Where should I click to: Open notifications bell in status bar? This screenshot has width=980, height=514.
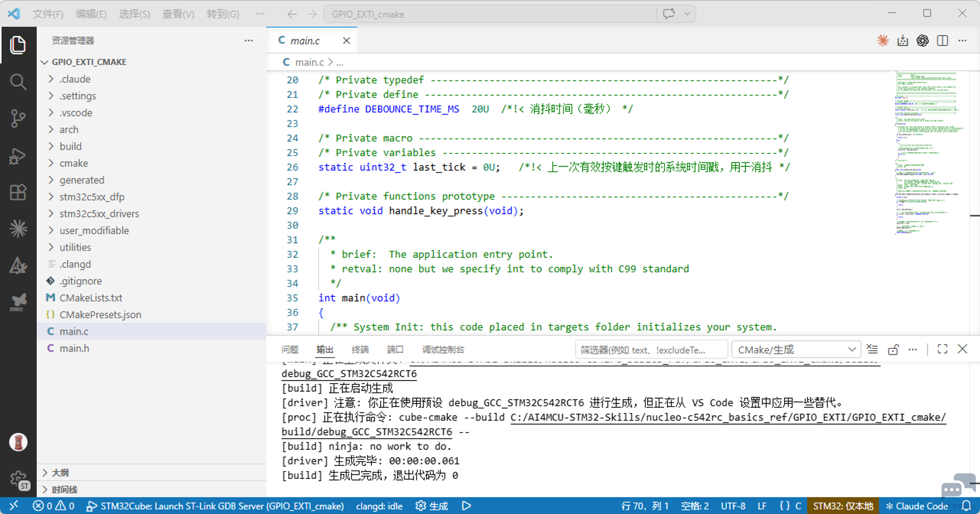click(966, 506)
